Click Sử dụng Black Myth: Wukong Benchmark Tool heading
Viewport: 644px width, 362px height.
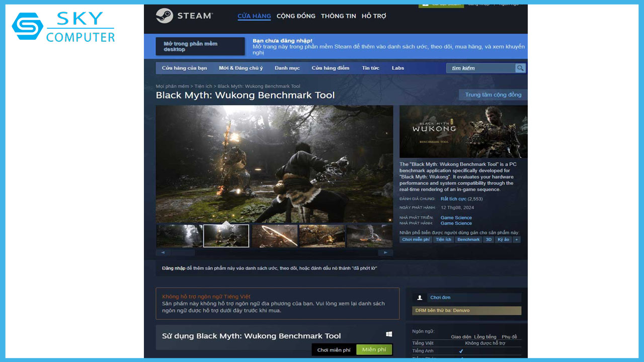click(x=252, y=336)
